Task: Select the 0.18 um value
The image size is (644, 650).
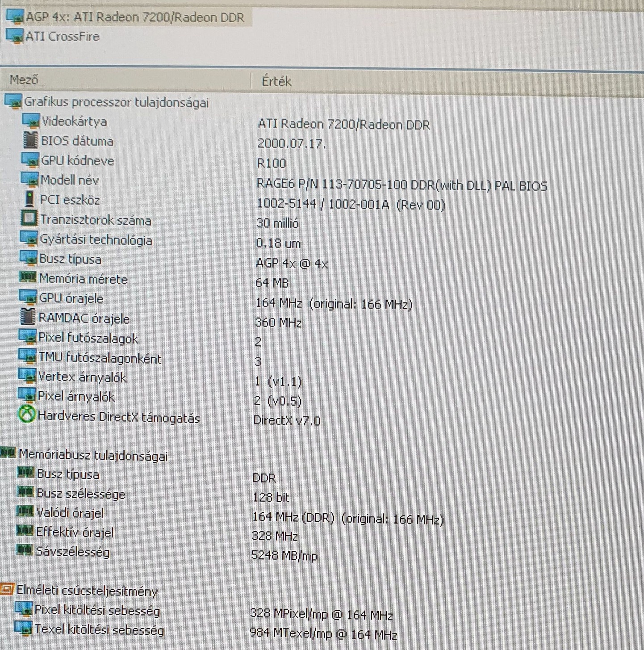Action: click(x=278, y=243)
